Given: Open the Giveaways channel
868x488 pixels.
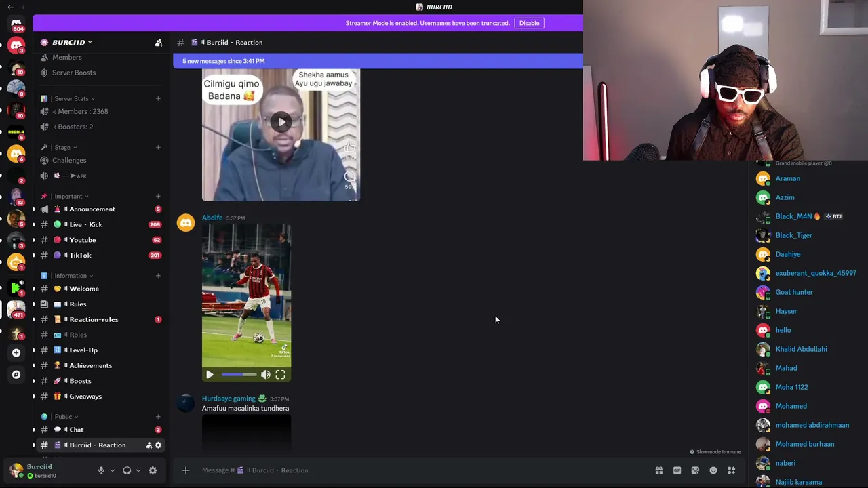Looking at the screenshot, I should (x=101, y=396).
